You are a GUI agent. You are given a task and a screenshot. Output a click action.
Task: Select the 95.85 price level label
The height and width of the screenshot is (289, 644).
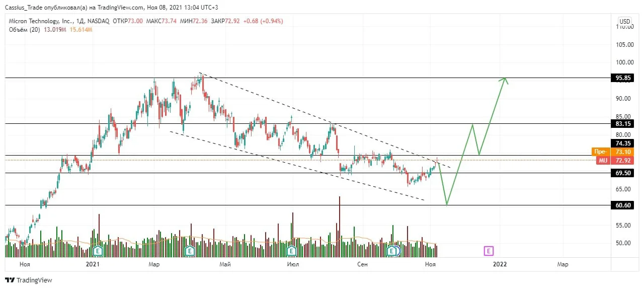point(622,78)
